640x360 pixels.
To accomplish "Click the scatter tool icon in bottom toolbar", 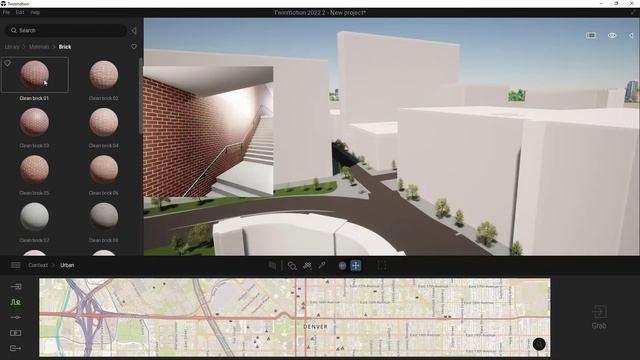I will tap(307, 266).
